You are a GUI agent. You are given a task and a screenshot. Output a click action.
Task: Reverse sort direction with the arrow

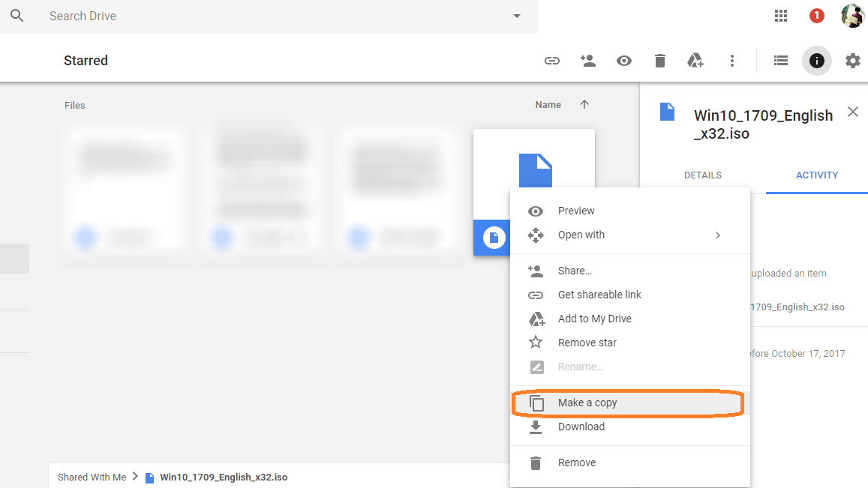[x=584, y=105]
